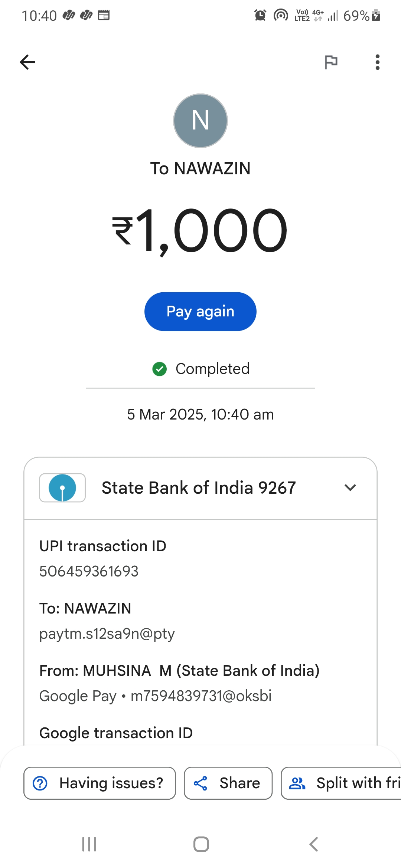Screen dimensions: 401x868
Task: Tap the State Bank of India logo
Action: pyautogui.click(x=62, y=488)
